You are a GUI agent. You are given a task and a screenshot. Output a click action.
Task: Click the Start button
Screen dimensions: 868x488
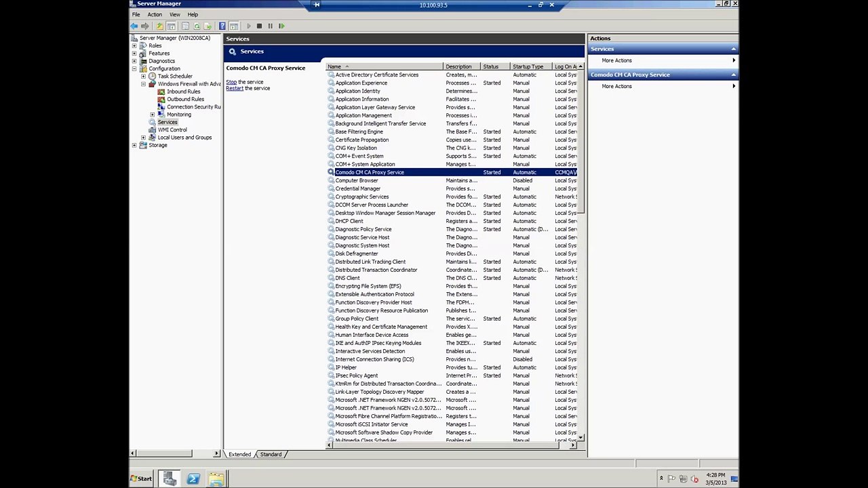[x=142, y=479]
